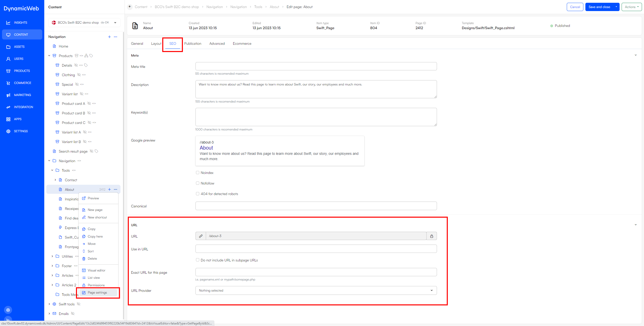Add new item with Navigation plus icon
The width and height of the screenshot is (644, 326).
pyautogui.click(x=109, y=37)
